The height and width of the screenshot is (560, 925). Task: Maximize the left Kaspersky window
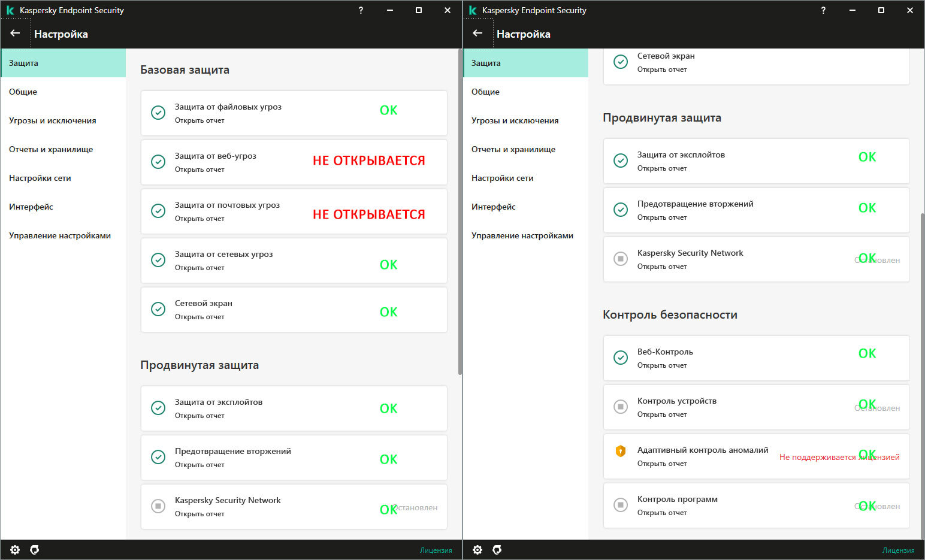click(419, 10)
